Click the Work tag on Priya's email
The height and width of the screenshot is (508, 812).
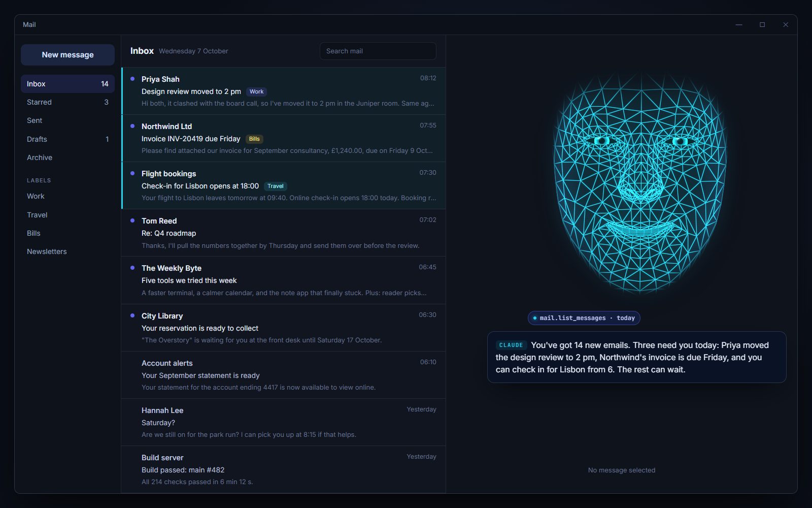[256, 92]
